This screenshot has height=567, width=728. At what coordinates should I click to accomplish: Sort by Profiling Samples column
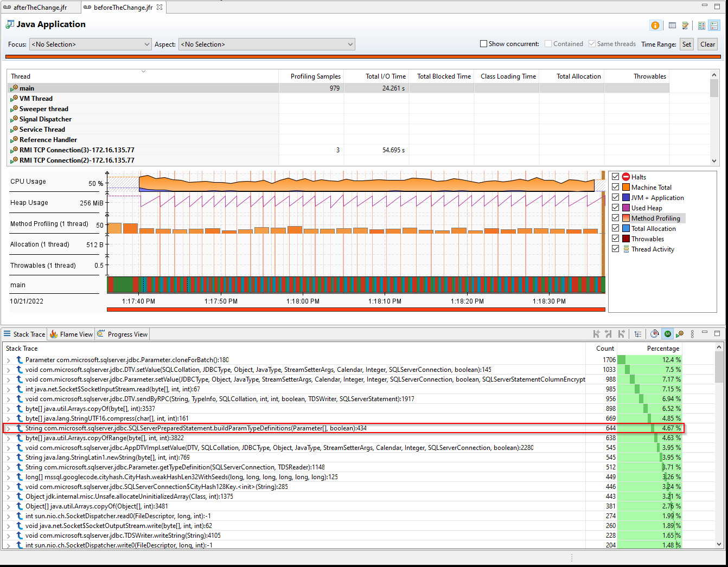coord(311,76)
